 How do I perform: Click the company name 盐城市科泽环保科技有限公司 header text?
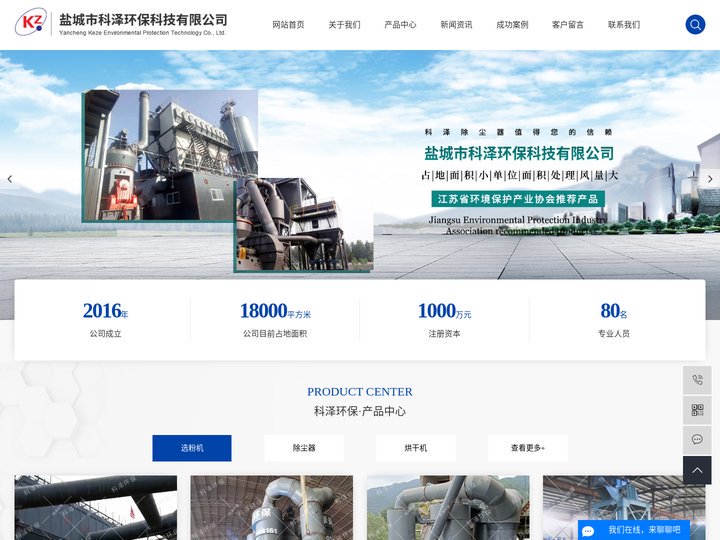(x=143, y=20)
